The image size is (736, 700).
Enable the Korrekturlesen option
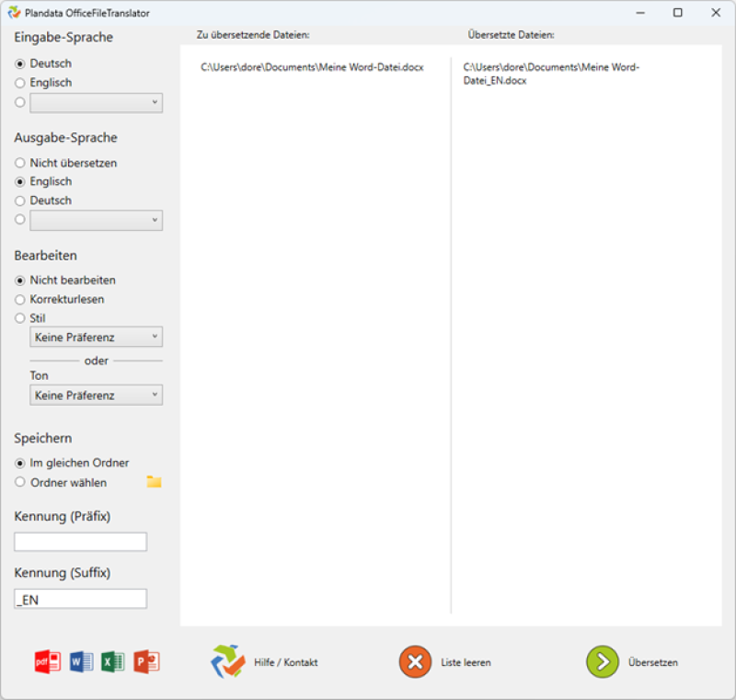click(x=20, y=300)
